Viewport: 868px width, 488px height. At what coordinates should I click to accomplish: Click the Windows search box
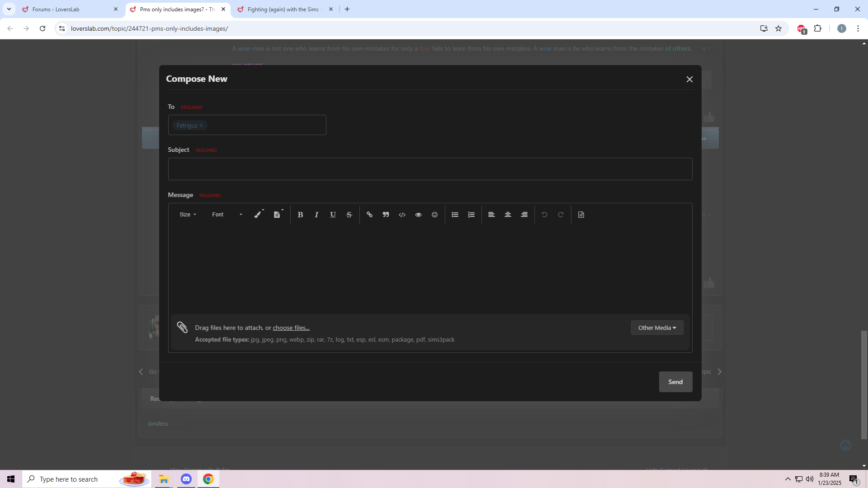pos(86,479)
